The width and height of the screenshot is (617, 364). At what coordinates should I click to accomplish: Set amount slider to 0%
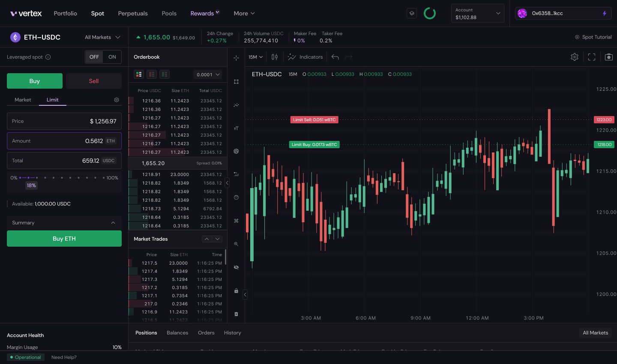coord(20,177)
